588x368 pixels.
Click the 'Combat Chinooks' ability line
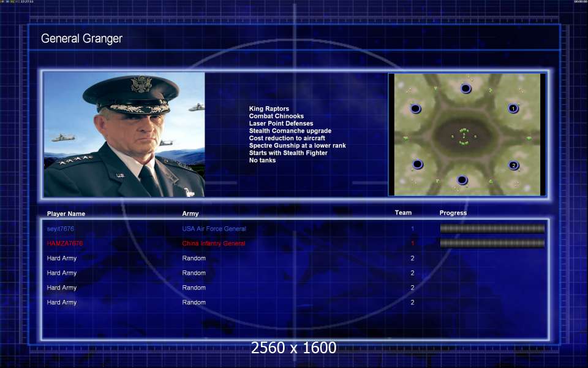tap(276, 116)
